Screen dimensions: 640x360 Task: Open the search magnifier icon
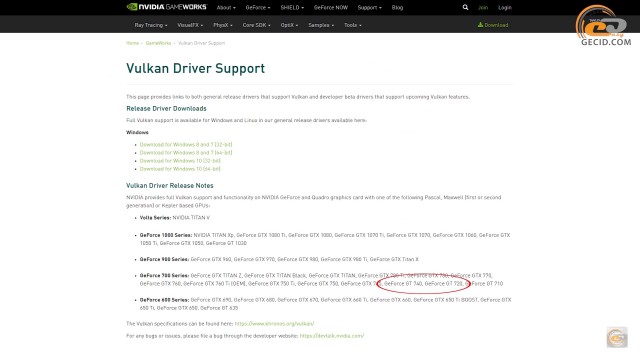click(465, 7)
